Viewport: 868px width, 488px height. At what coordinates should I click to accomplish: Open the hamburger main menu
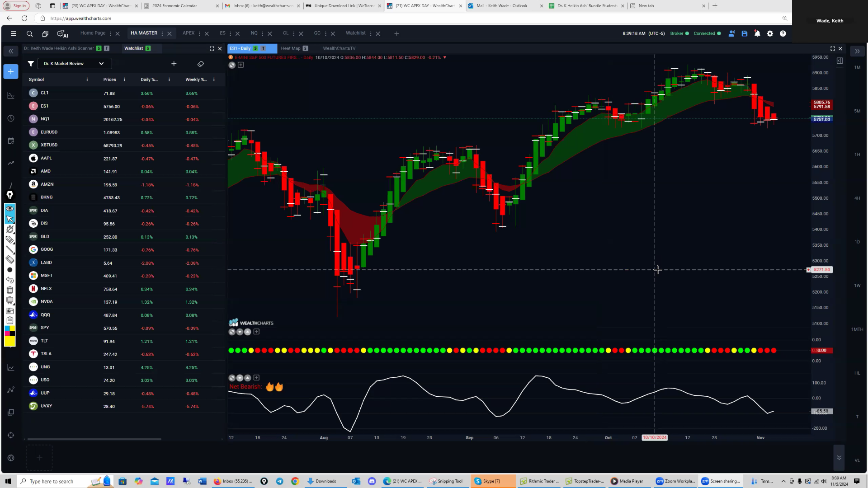tap(14, 33)
